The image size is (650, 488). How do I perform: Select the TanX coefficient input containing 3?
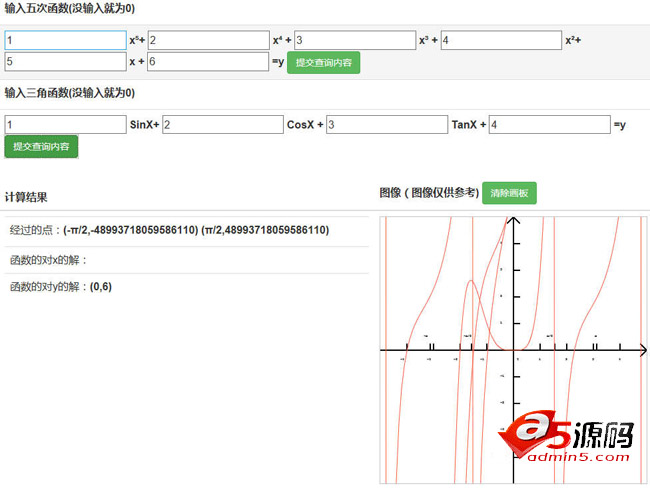386,125
